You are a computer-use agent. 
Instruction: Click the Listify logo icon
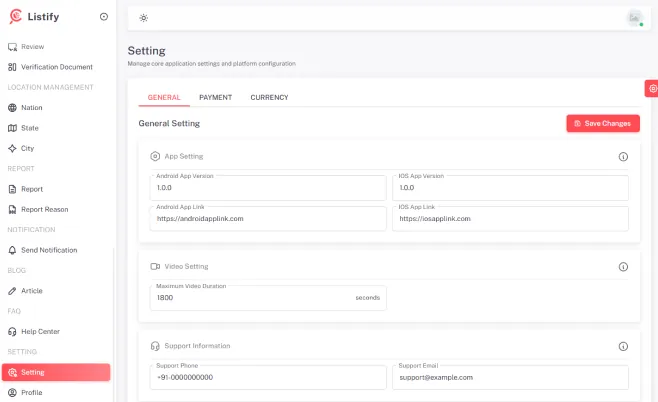(x=16, y=16)
